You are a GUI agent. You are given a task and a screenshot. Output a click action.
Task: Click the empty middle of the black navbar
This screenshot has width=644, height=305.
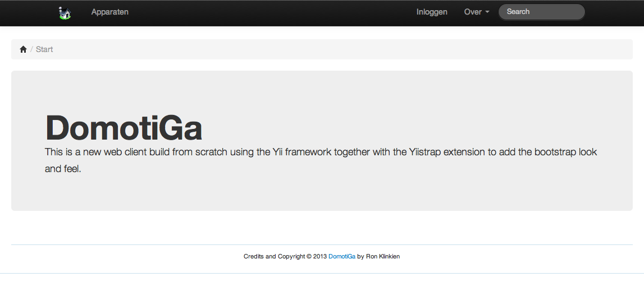[x=270, y=12]
